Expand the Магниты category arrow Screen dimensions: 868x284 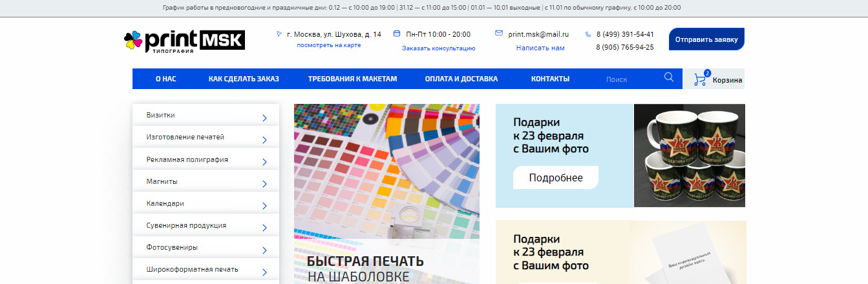tap(265, 184)
